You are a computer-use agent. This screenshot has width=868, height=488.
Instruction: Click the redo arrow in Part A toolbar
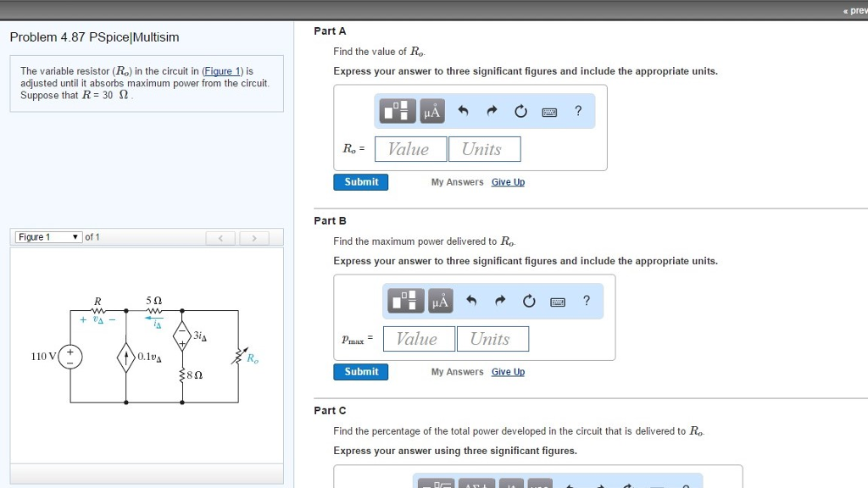click(491, 110)
